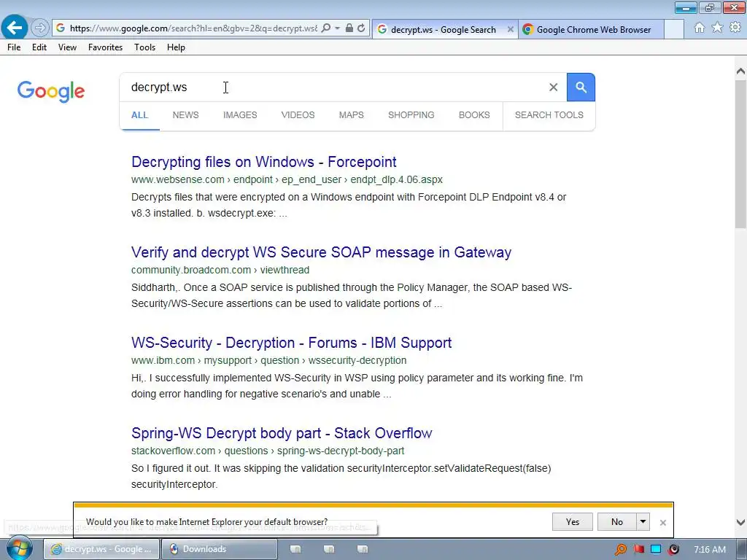Open the Windows Start menu orb

tap(20, 548)
